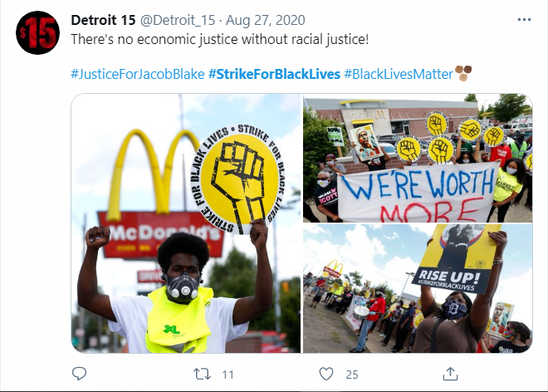View the Rise Up! sign photo
548x392 pixels.
pyautogui.click(x=418, y=288)
